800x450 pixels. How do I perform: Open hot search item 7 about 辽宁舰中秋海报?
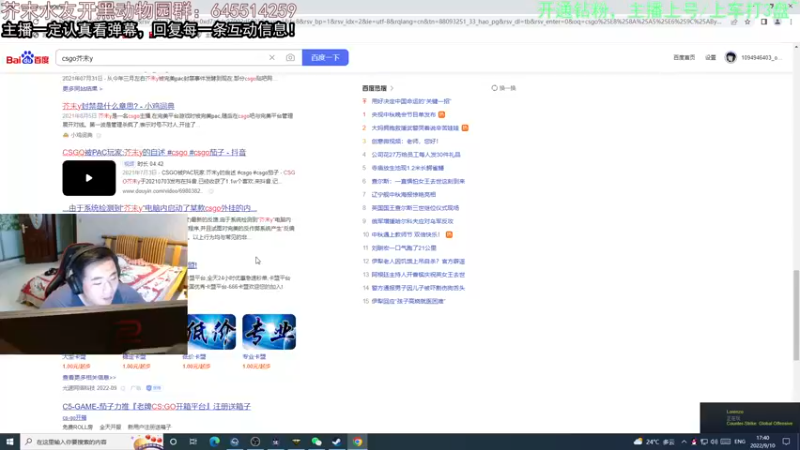point(404,194)
